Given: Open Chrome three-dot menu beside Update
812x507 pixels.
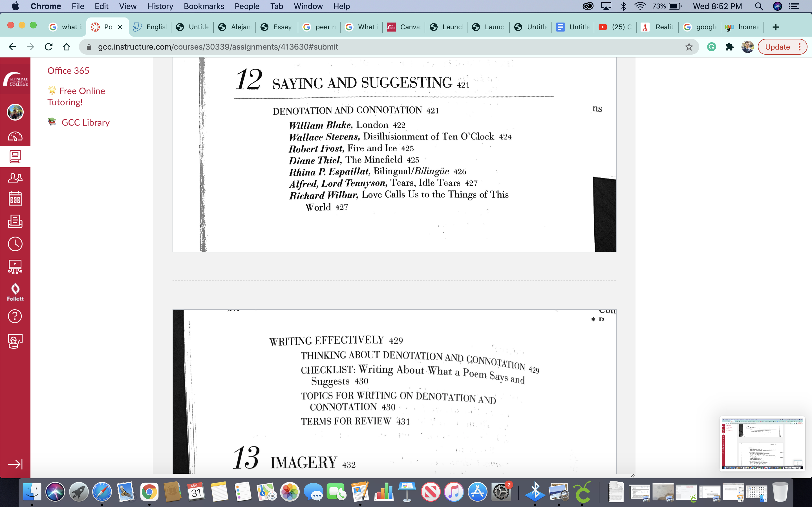Looking at the screenshot, I should point(800,47).
